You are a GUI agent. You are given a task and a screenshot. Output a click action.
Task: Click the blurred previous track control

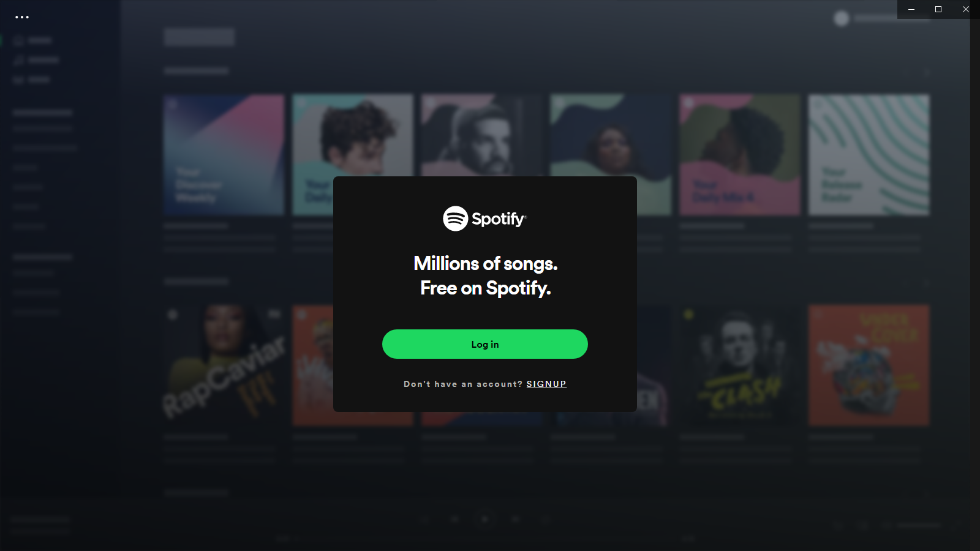pyautogui.click(x=454, y=519)
